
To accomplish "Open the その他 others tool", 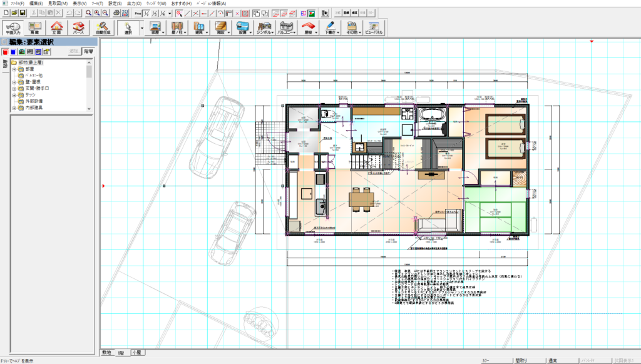I will pos(352,28).
